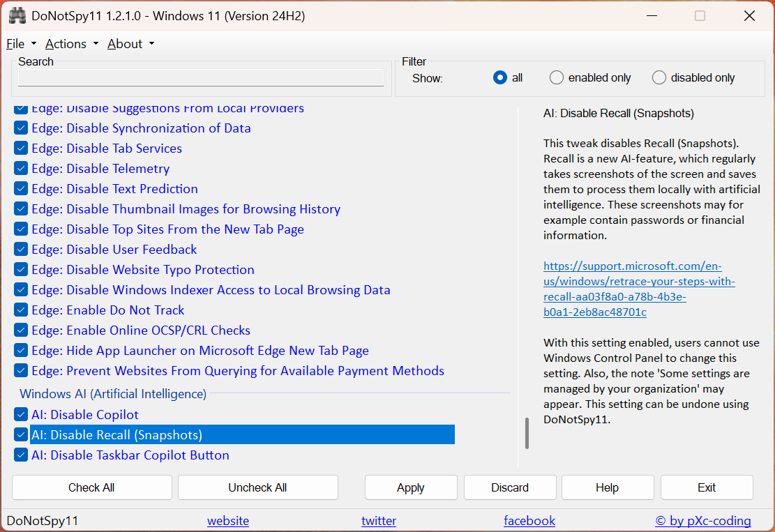The width and height of the screenshot is (775, 532).
Task: Select 'Edge: Enable Do Not Track' row
Action: tap(107, 310)
